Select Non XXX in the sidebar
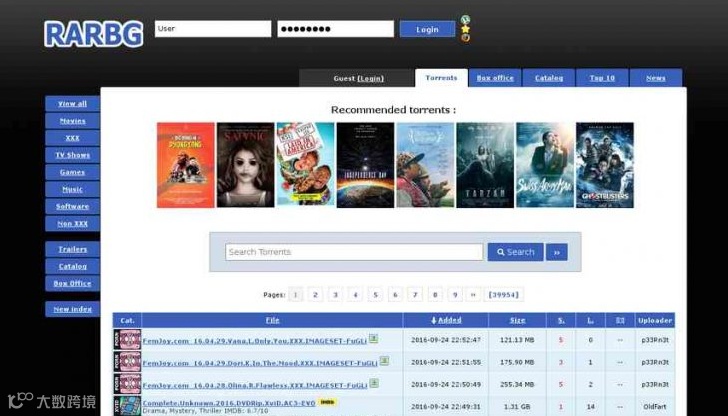Viewport: 728px width, 416px height. (72, 223)
